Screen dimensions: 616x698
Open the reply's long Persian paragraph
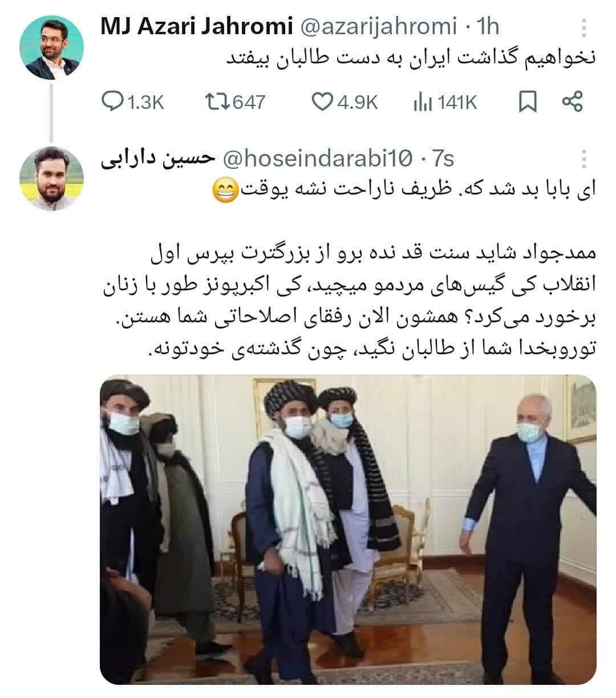[x=349, y=300]
